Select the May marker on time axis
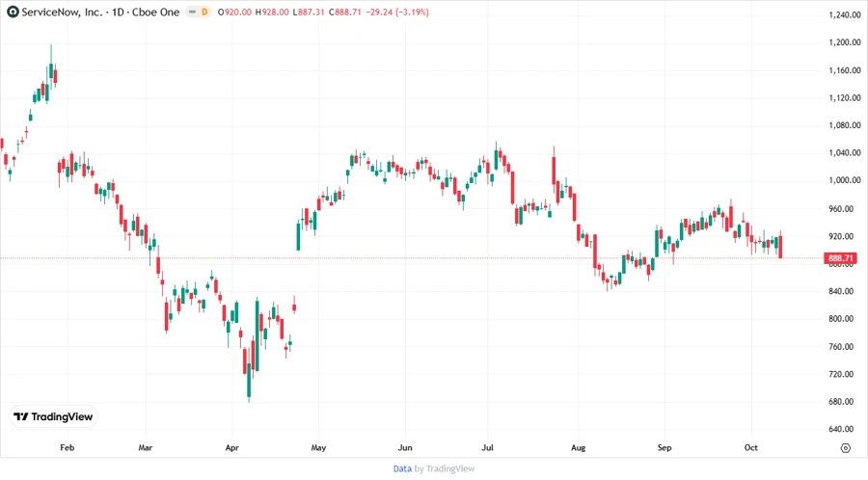The image size is (868, 480). coord(319,448)
